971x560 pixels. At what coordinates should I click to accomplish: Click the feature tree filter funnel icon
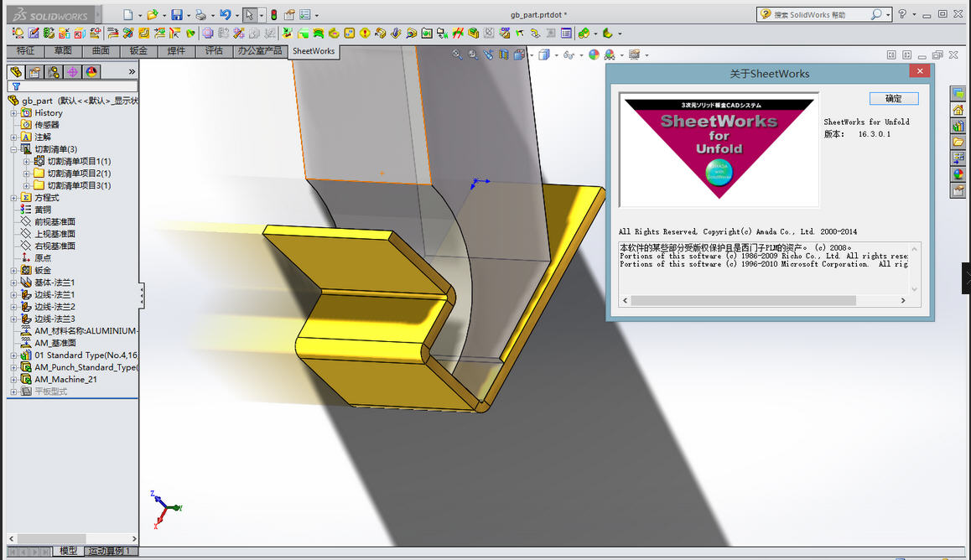click(16, 86)
